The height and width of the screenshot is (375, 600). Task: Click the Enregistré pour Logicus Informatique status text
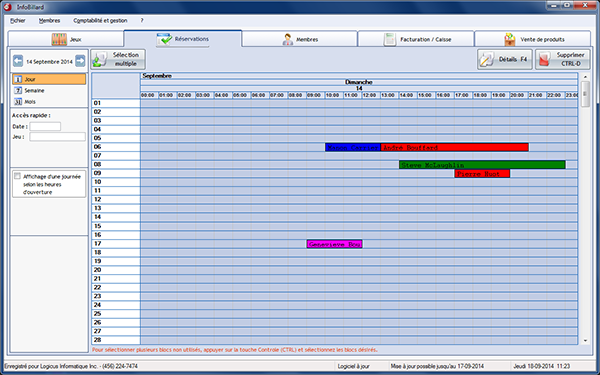71,366
